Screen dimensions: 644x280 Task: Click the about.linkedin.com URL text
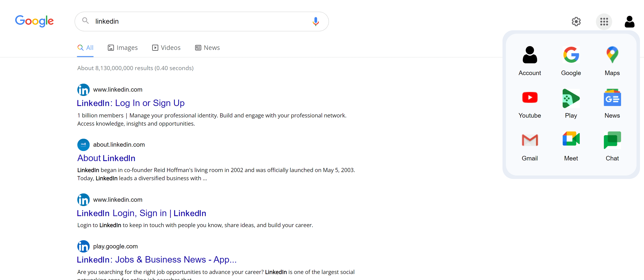(119, 145)
